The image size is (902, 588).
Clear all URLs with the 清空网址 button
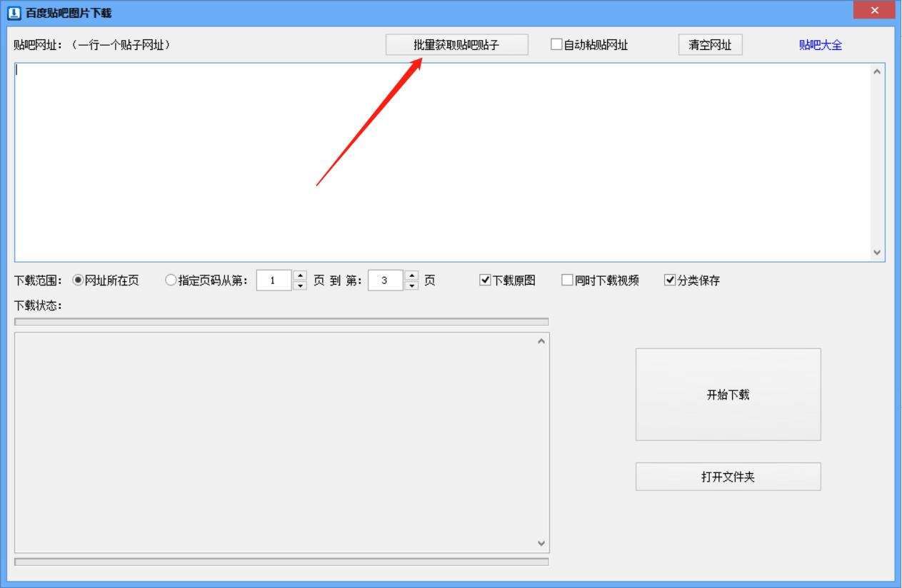711,44
